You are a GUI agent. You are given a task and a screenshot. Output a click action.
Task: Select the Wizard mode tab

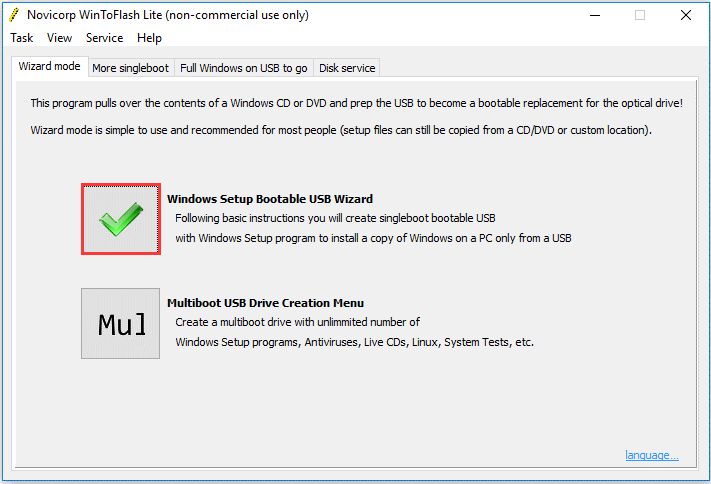coord(49,66)
